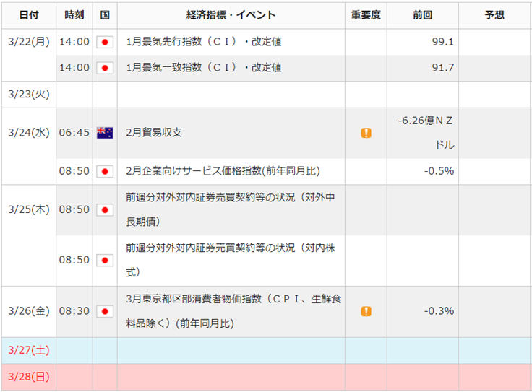Viewport: 532px width, 392px height.
Task: Click 3月東京都区部消費者物価指数 event text
Action: [x=233, y=311]
